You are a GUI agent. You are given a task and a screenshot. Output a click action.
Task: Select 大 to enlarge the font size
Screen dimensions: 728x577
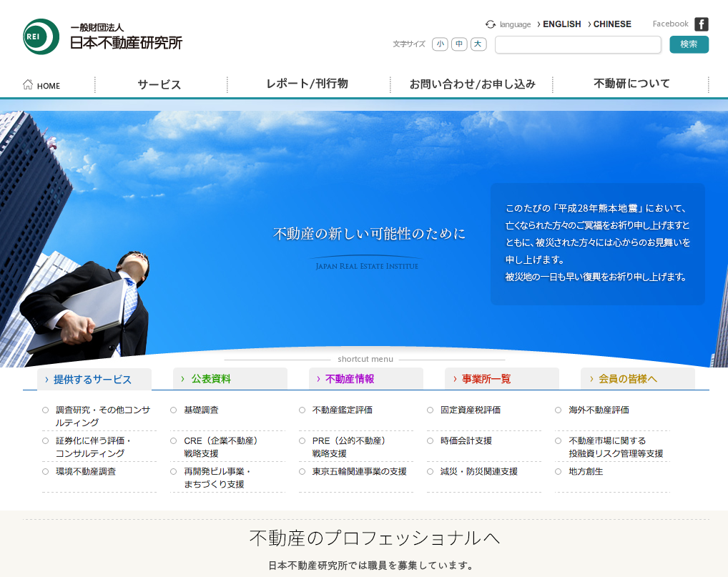(x=478, y=44)
